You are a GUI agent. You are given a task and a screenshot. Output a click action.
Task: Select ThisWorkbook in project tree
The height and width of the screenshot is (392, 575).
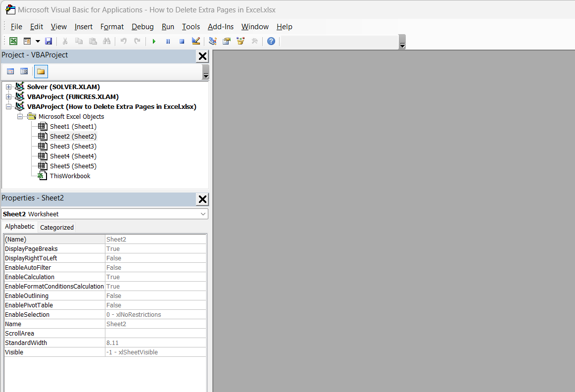(70, 176)
